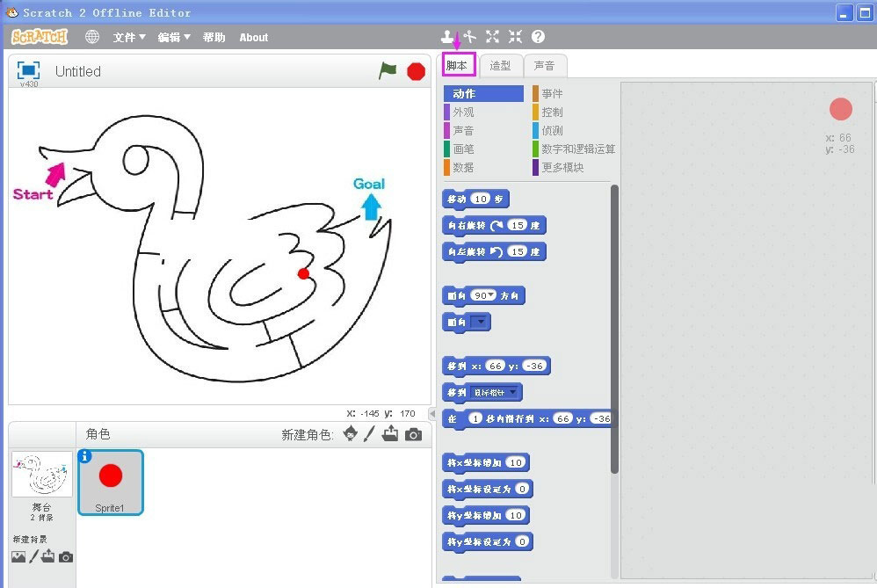The height and width of the screenshot is (588, 877).
Task: Switch to the 声音 tab
Action: pos(546,65)
